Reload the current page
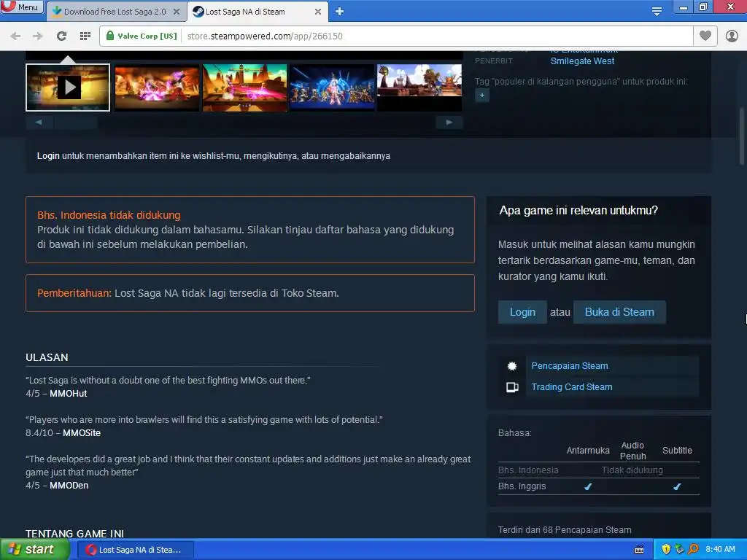The height and width of the screenshot is (560, 747). point(61,36)
